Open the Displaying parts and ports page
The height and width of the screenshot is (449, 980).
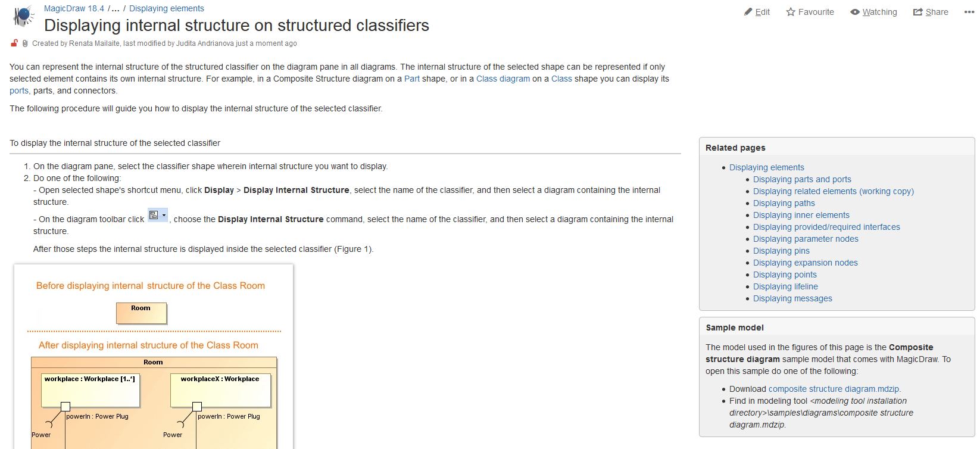802,179
